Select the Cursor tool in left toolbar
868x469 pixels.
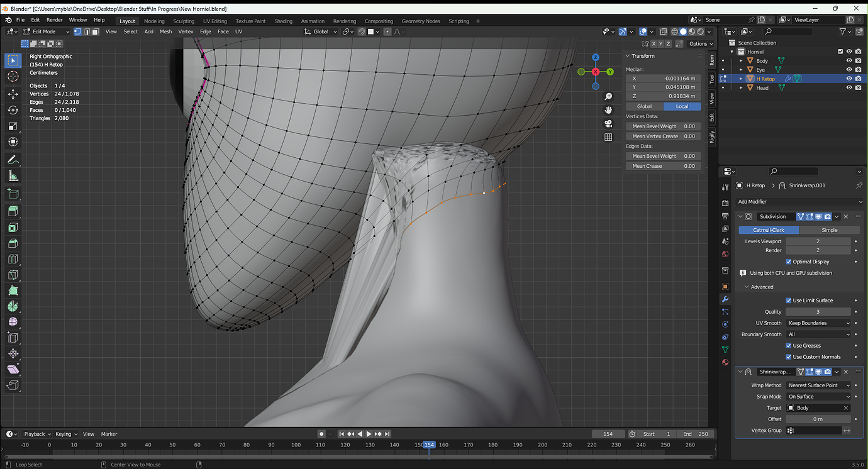pyautogui.click(x=13, y=76)
